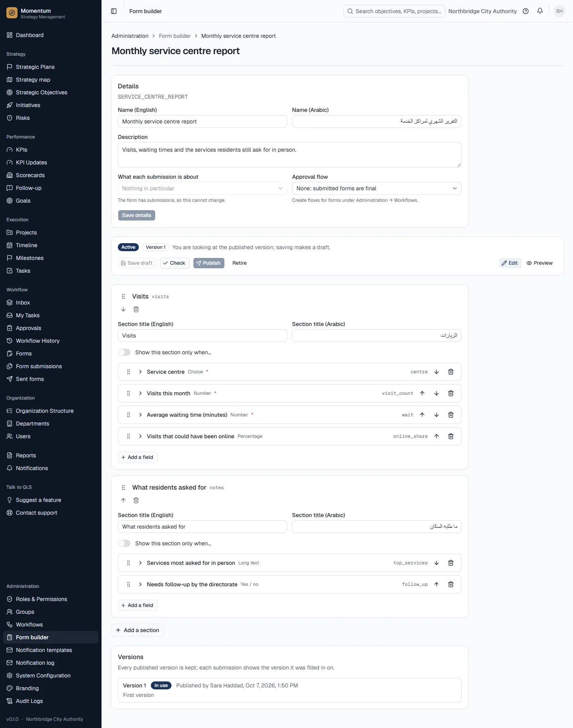Move the Visits section down
The width and height of the screenshot is (573, 728).
point(123,309)
